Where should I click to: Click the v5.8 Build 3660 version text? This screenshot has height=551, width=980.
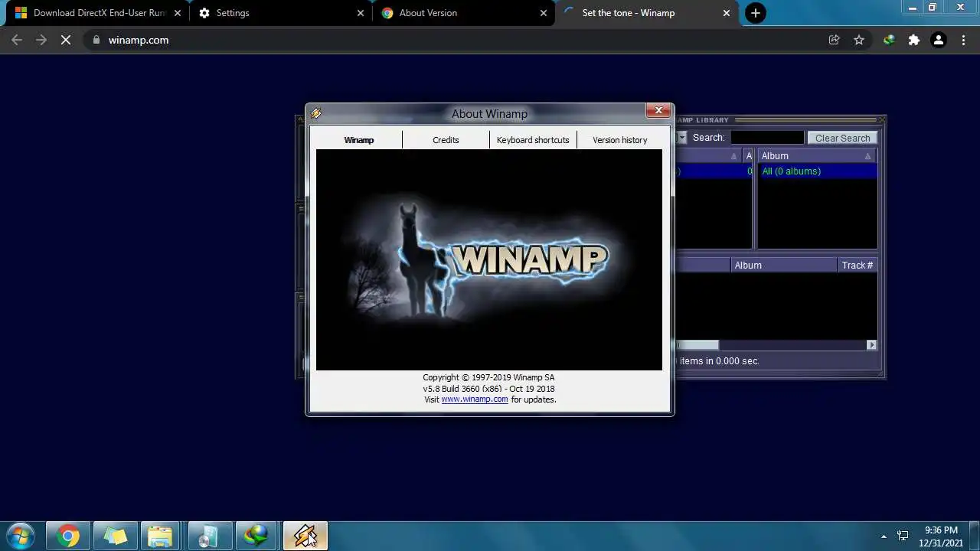click(x=489, y=389)
